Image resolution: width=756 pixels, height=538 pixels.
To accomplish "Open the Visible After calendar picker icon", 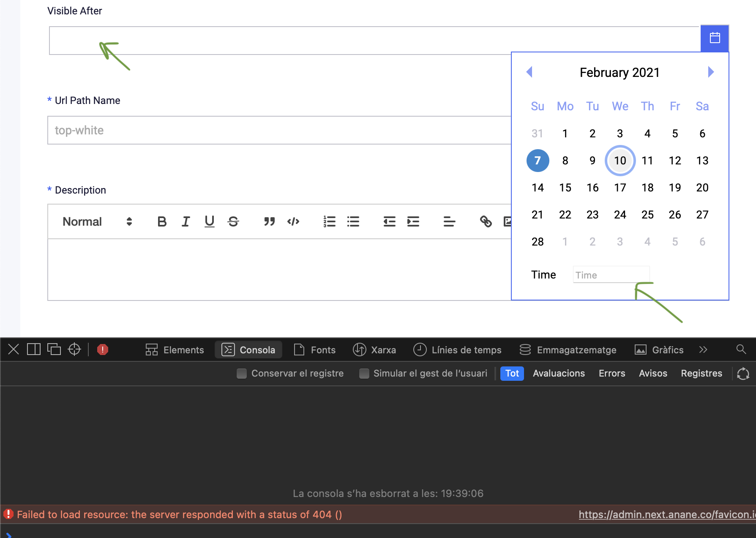I will click(x=715, y=38).
